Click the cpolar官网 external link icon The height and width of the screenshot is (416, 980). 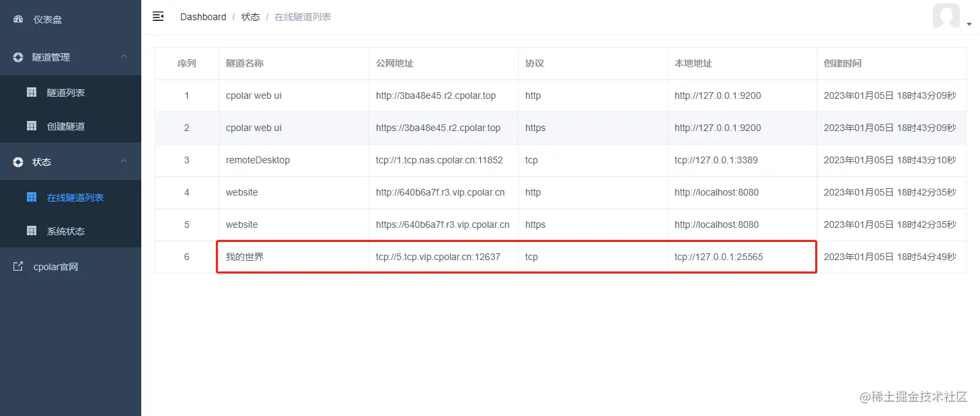[x=18, y=267]
